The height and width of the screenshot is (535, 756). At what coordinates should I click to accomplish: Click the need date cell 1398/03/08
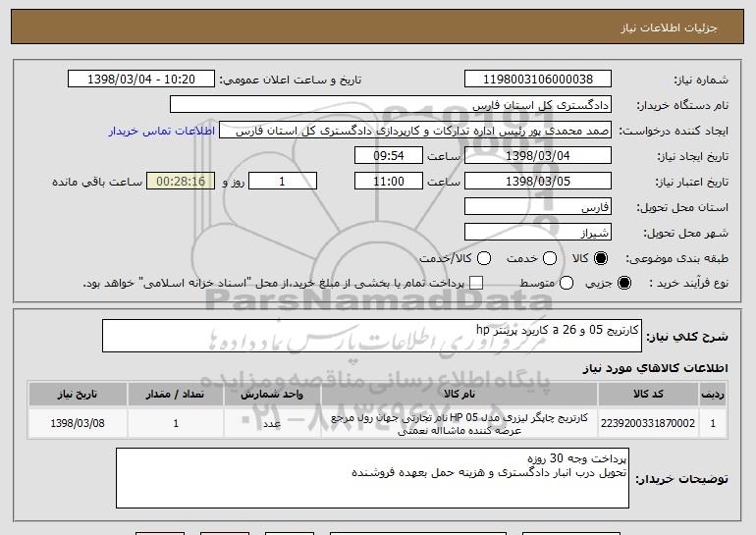point(78,423)
